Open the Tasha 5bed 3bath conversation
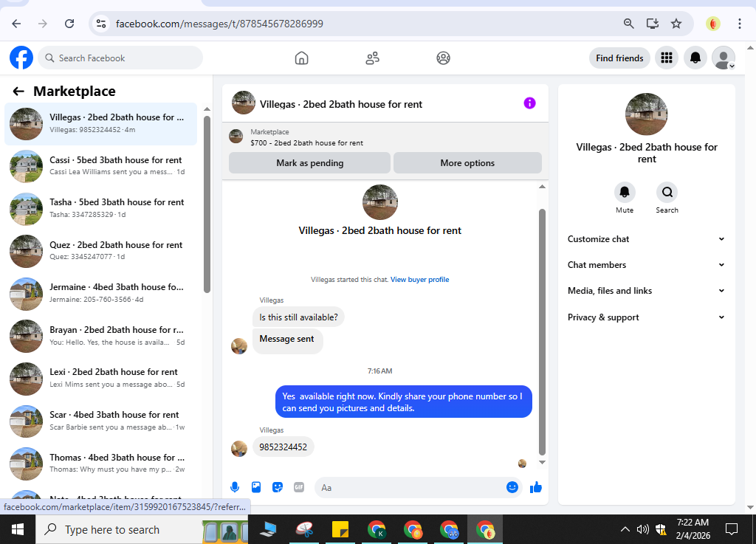Viewport: 756px width, 544px height. point(100,209)
